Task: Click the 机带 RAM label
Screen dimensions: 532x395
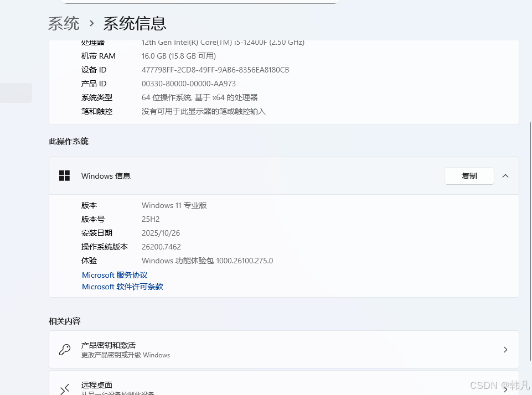Action: tap(98, 56)
